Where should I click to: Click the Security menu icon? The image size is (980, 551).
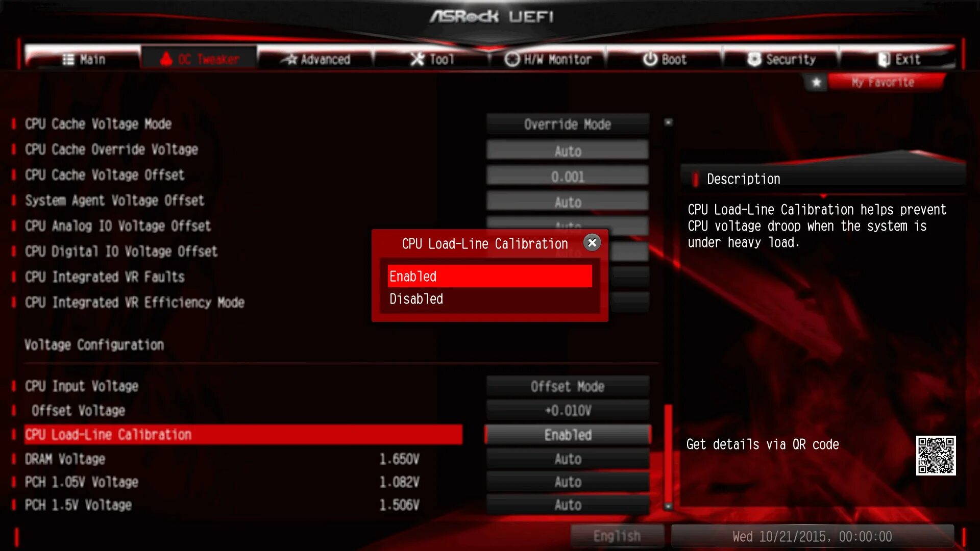747,59
